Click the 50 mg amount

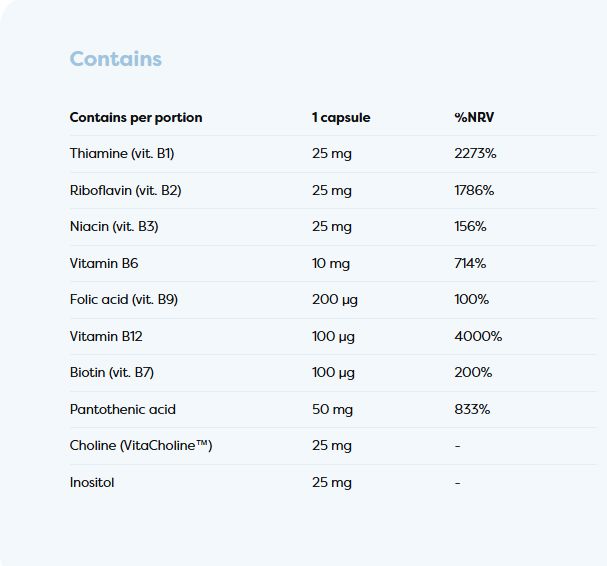(x=332, y=409)
